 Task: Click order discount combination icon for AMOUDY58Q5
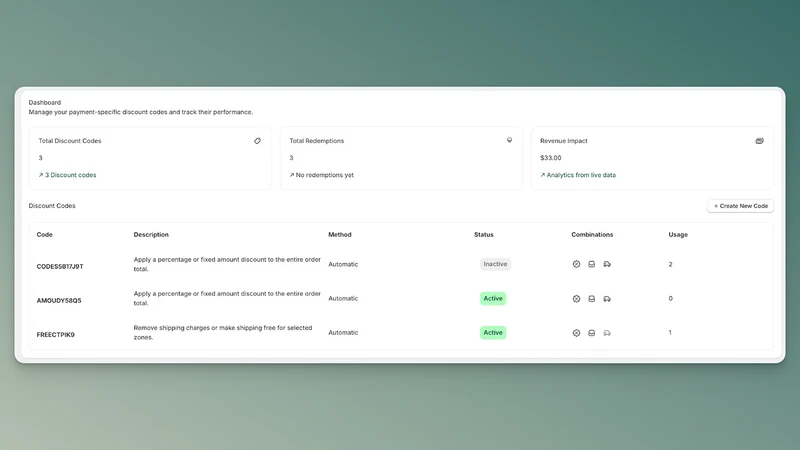point(591,299)
